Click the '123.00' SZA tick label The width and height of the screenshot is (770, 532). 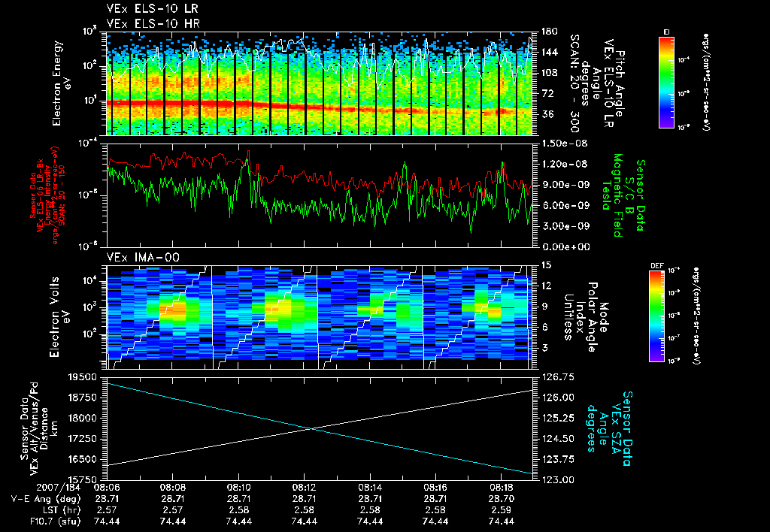point(557,480)
